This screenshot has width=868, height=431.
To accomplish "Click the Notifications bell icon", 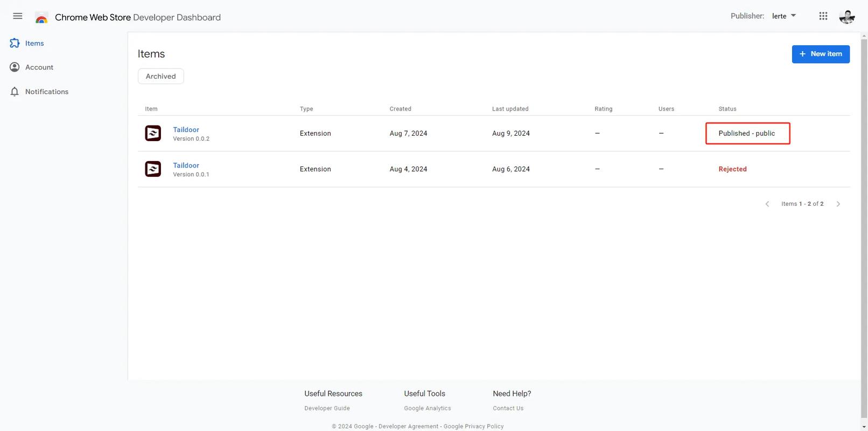I will (x=15, y=92).
